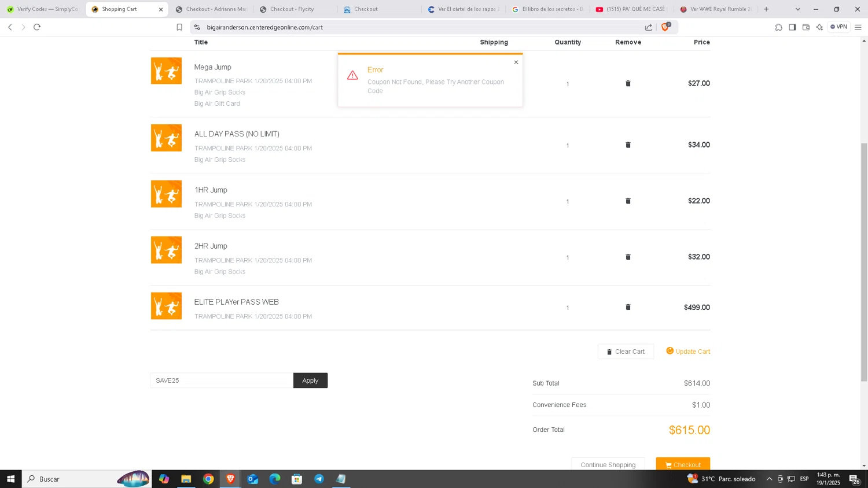868x488 pixels.
Task: Click the Mega Jump product thumbnail
Action: pyautogui.click(x=166, y=71)
